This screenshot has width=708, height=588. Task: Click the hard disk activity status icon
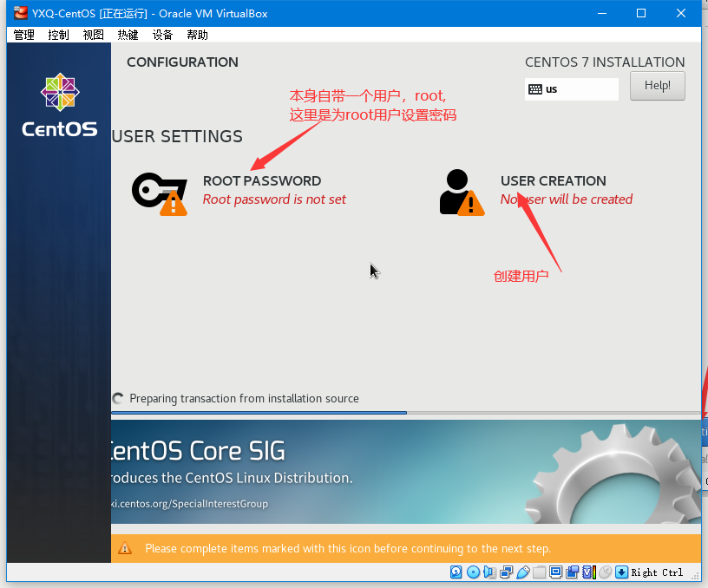click(x=456, y=572)
